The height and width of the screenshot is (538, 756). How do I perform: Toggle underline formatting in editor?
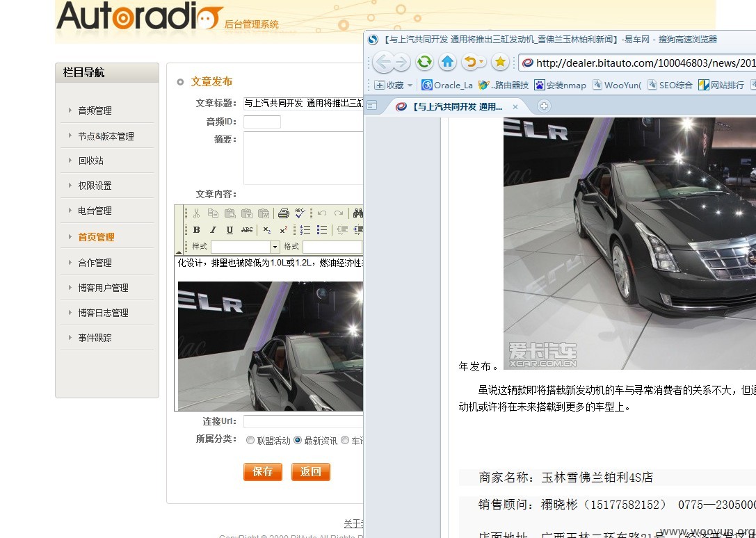coord(230,230)
